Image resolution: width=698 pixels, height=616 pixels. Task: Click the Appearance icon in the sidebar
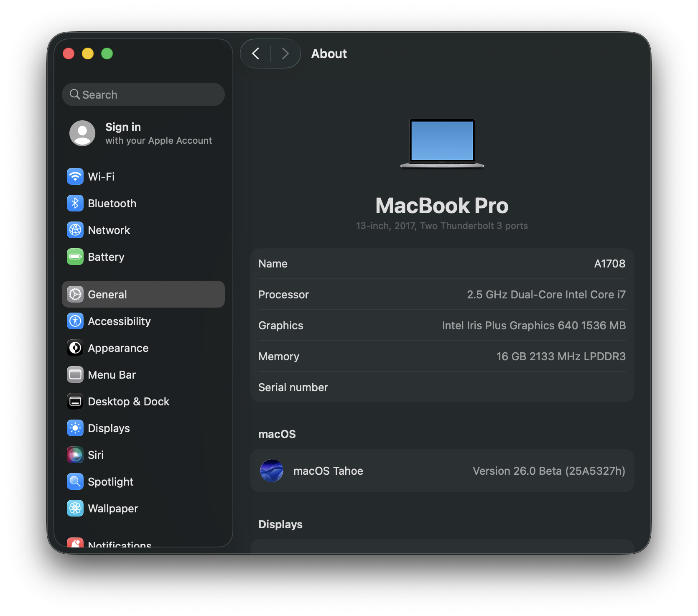tap(75, 348)
